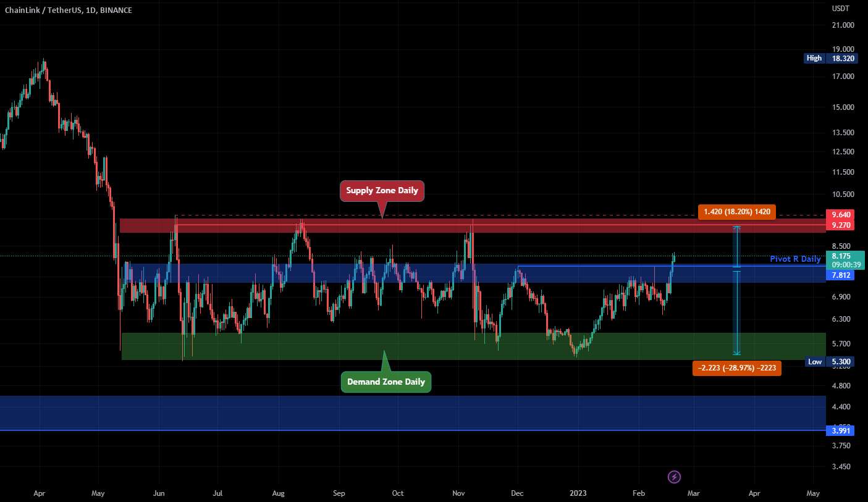The height and width of the screenshot is (502, 868).
Task: Click the USDT currency label on the axis
Action: 840,9
